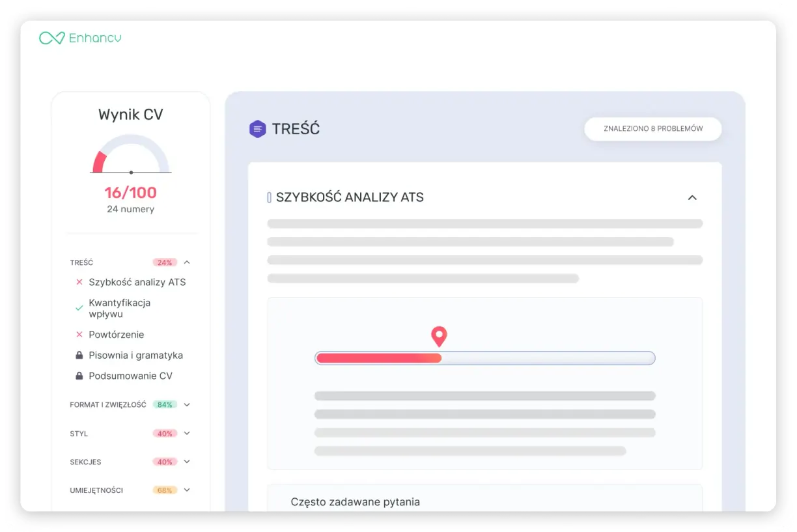Viewport: 797px width, 532px height.
Task: Expand the UMIEJĘTNOŚCI section chevron
Action: [187, 490]
